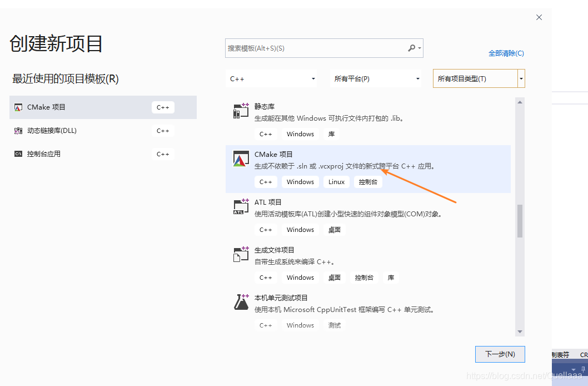Click 库 tag on static library template
Screen dimensions: 588x386
331,134
